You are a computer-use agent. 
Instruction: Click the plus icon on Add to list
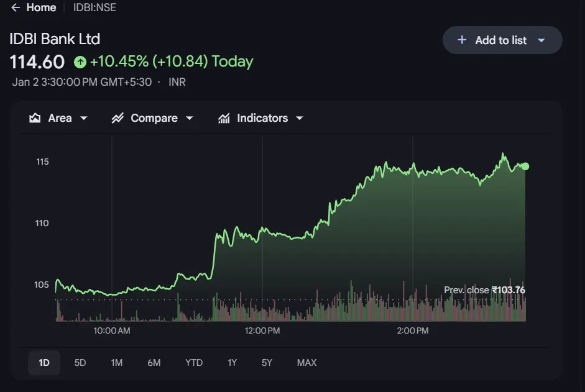pyautogui.click(x=462, y=40)
